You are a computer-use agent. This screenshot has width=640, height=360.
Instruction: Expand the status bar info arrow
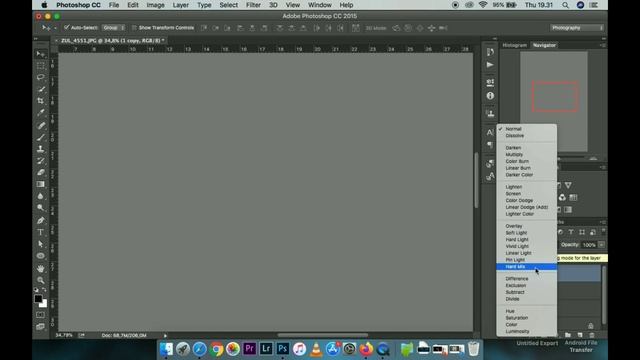[x=165, y=336]
